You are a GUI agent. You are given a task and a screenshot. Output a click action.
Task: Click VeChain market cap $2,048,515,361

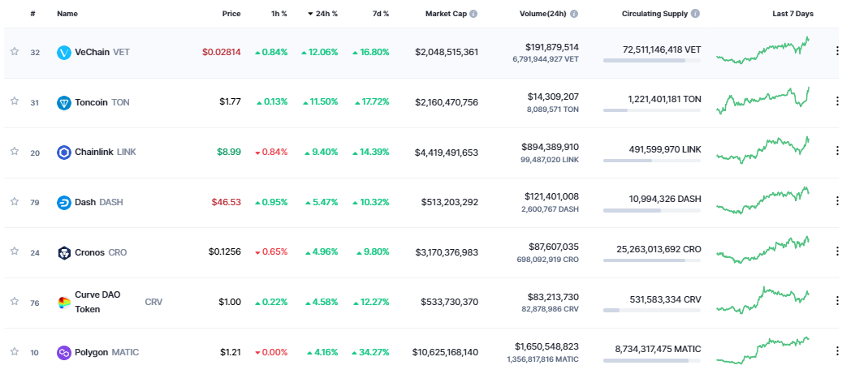click(446, 52)
